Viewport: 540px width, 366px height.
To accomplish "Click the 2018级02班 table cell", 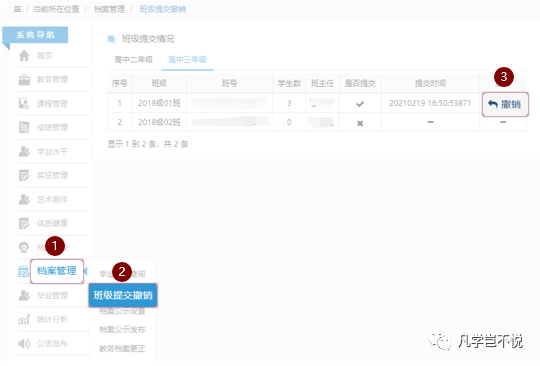I will click(159, 122).
